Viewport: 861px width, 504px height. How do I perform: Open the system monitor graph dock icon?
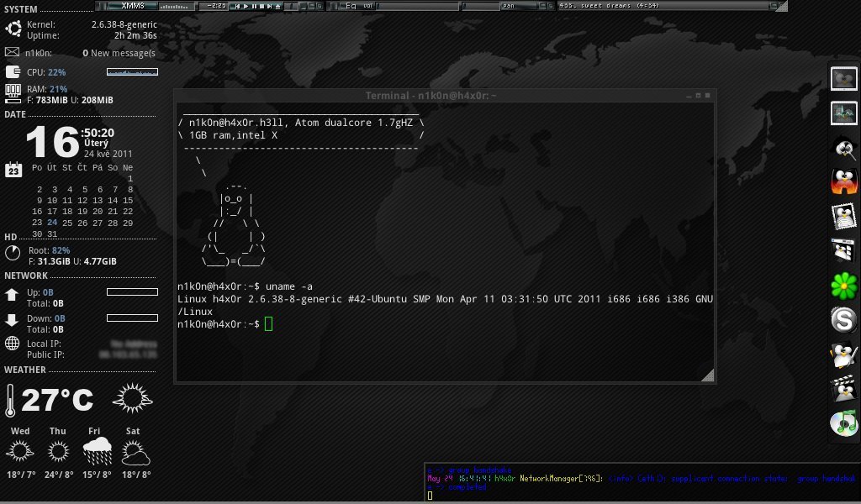coord(843,113)
